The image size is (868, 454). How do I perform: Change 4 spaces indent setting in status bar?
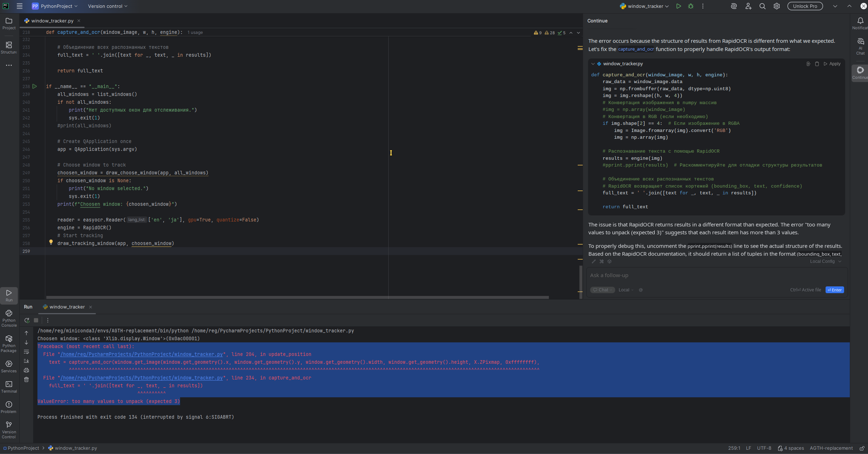pos(791,448)
